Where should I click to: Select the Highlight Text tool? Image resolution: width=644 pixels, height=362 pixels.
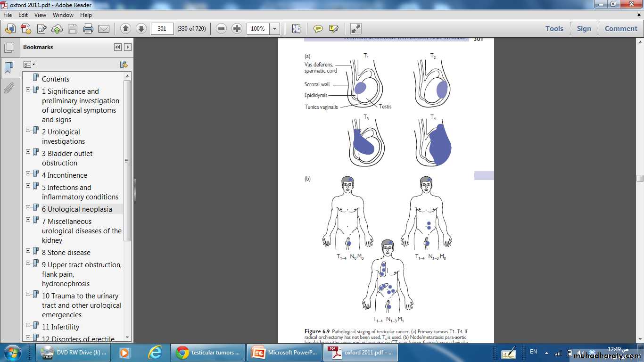pos(334,29)
